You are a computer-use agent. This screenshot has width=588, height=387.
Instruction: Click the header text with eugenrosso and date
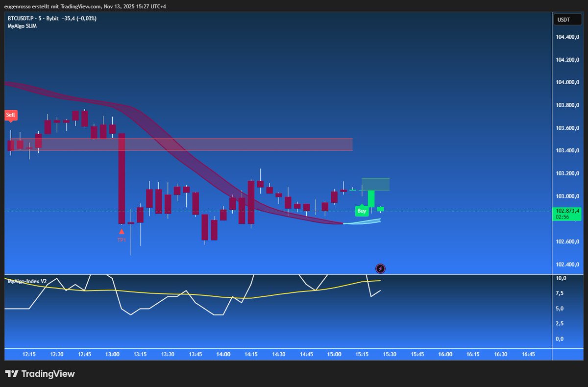click(x=85, y=6)
